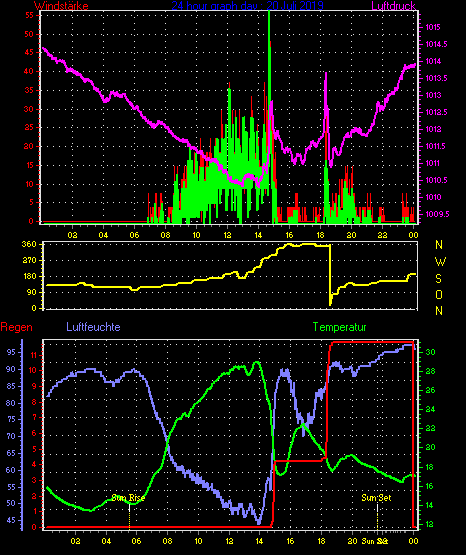Click the 1009.5 pressure axis value
This screenshot has width=466, height=555.
point(437,214)
